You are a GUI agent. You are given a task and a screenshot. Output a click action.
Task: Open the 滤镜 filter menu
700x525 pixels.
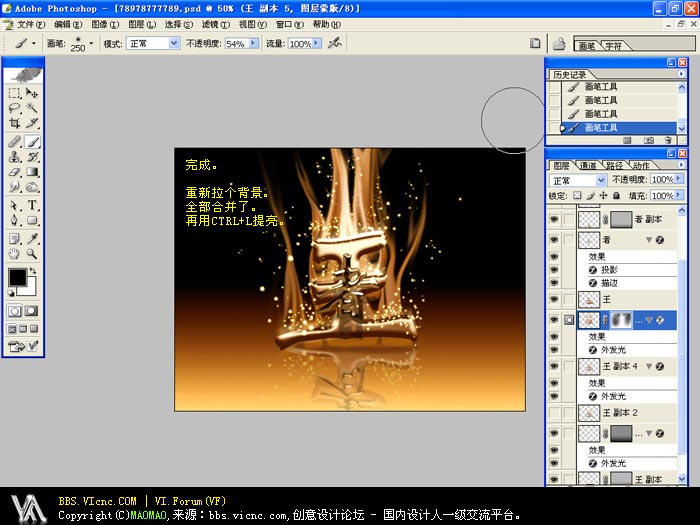(x=213, y=24)
